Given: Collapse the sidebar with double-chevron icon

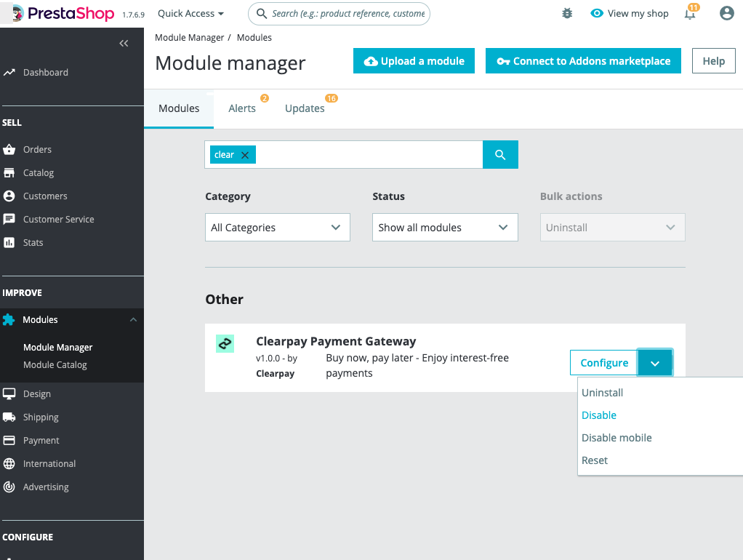Looking at the screenshot, I should coord(124,44).
